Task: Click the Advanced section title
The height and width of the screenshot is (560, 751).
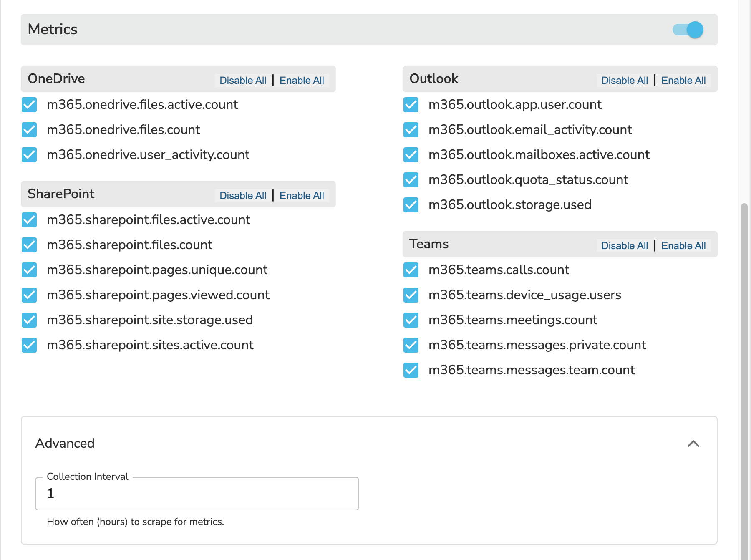Action: [65, 443]
